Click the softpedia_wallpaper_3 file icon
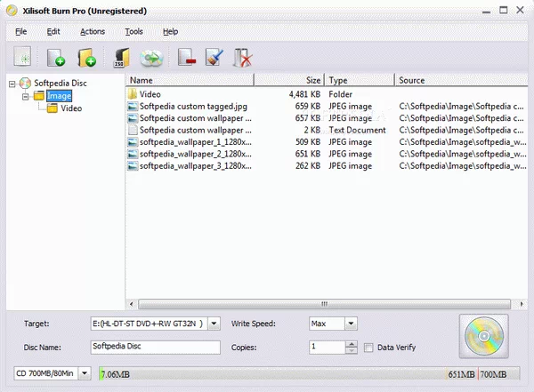Screen dimensions: 534x392 (133, 166)
